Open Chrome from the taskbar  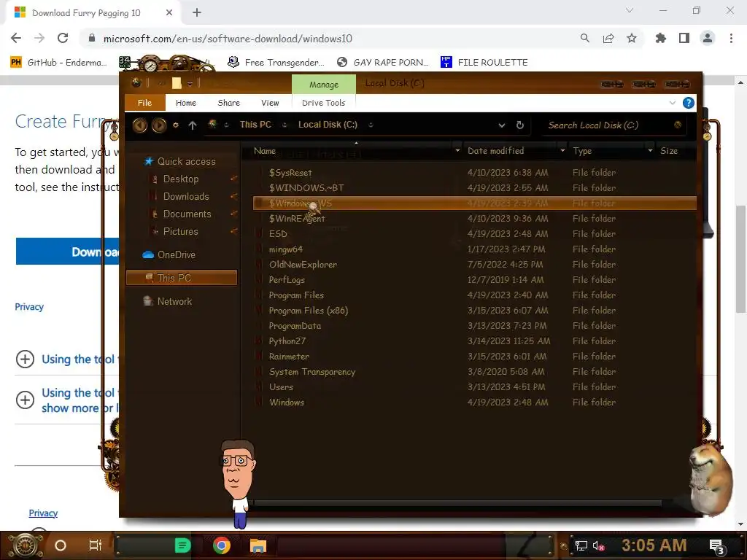(222, 545)
